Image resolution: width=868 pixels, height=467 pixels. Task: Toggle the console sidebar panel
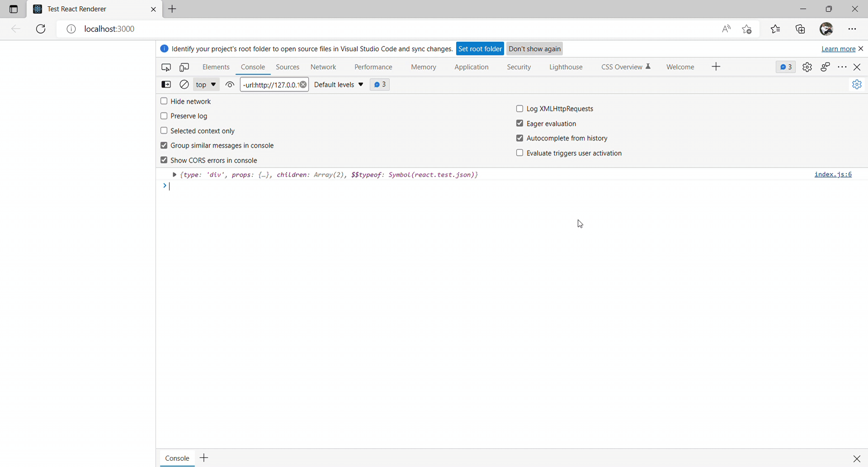coord(166,85)
